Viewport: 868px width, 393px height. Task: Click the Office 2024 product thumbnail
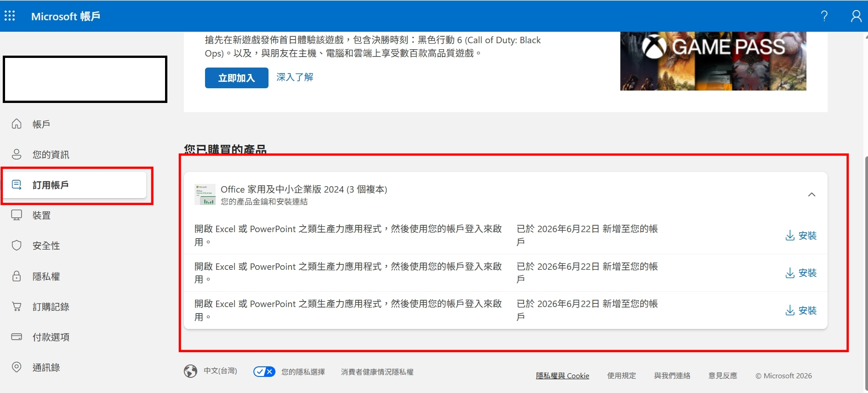pyautogui.click(x=205, y=194)
